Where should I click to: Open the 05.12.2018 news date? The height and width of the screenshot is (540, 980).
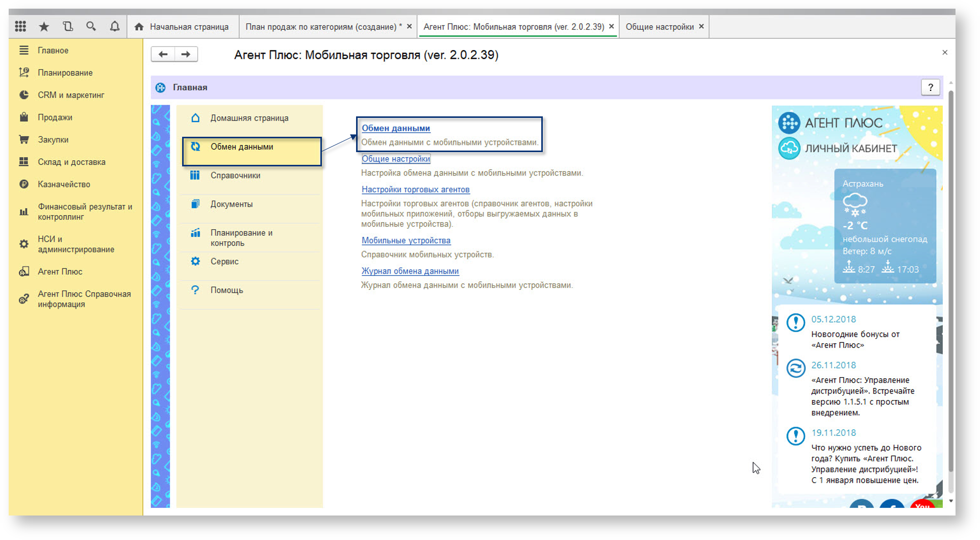(834, 319)
